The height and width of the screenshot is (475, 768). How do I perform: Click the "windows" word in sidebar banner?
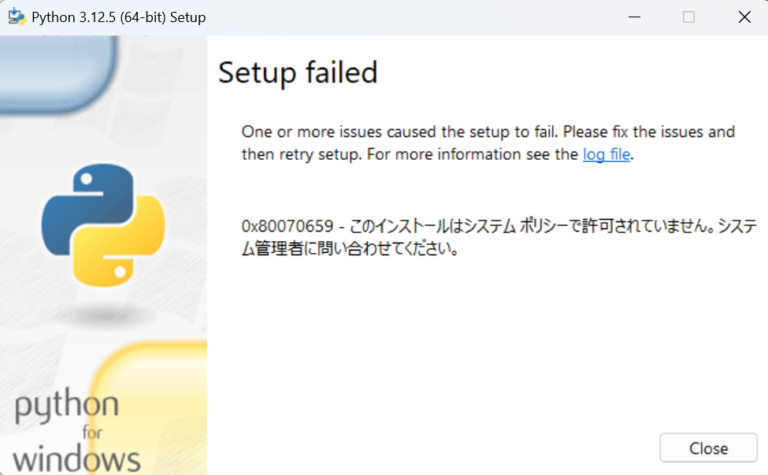click(77, 459)
